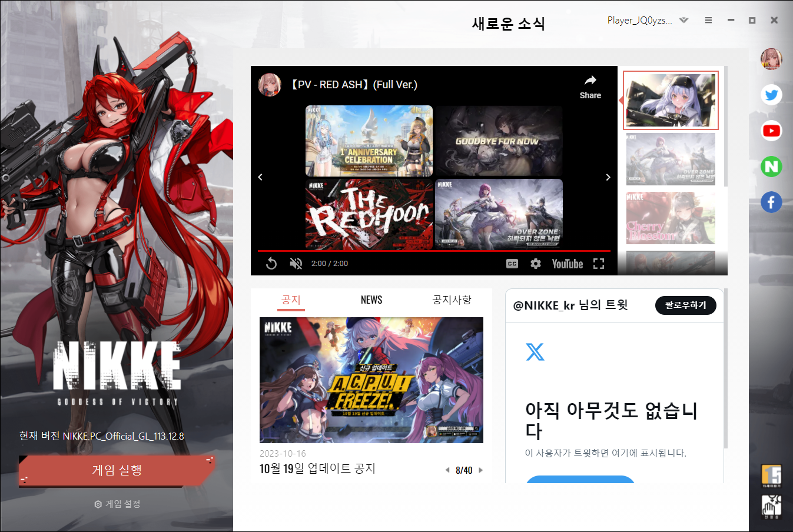The height and width of the screenshot is (532, 793).
Task: Toggle closed captions on the video
Action: click(512, 264)
